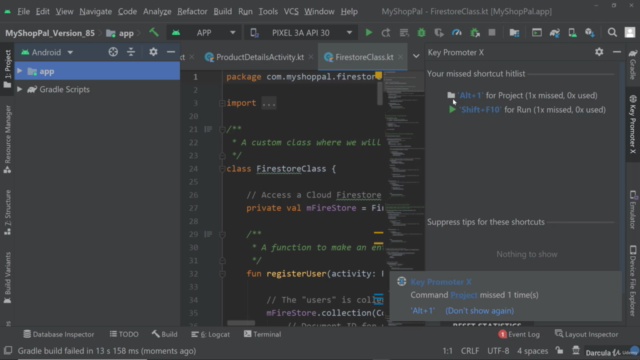Open the Analyze menu

pyautogui.click(x=157, y=11)
